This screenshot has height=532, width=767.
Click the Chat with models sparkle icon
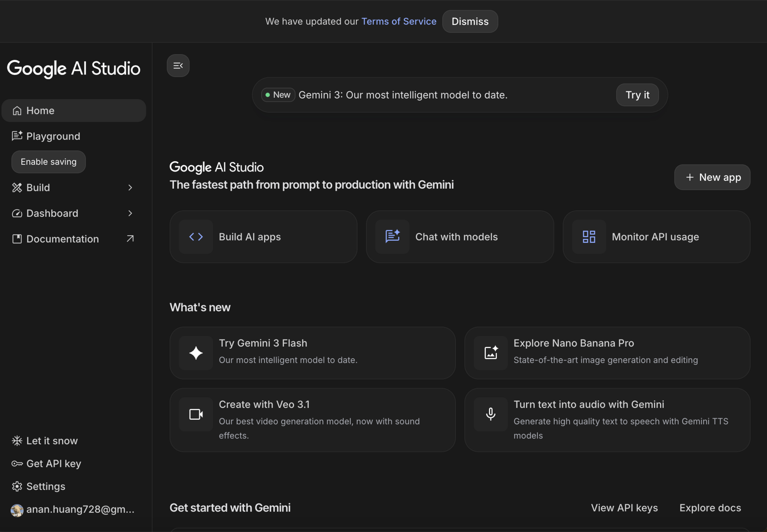(x=392, y=236)
